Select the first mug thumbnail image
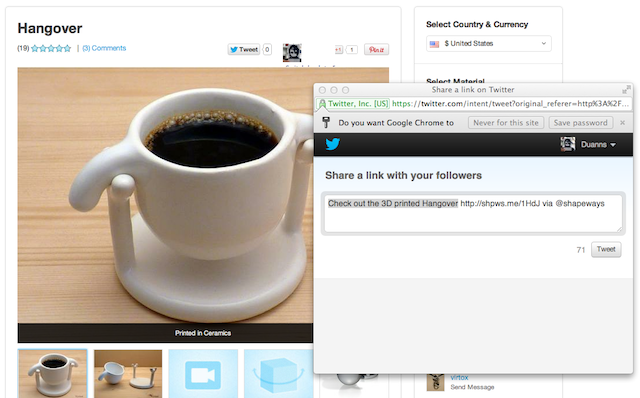 click(52, 373)
